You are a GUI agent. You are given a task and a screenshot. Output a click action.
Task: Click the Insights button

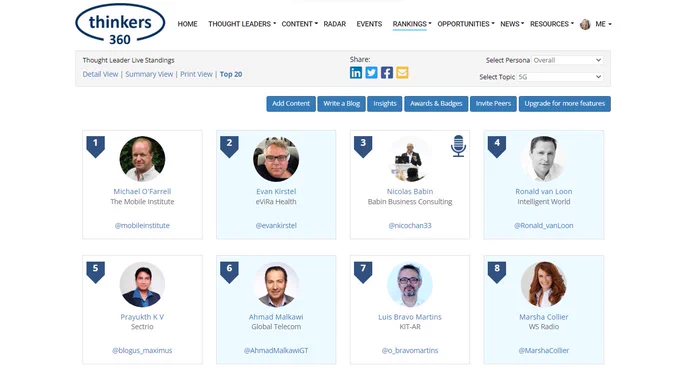385,104
